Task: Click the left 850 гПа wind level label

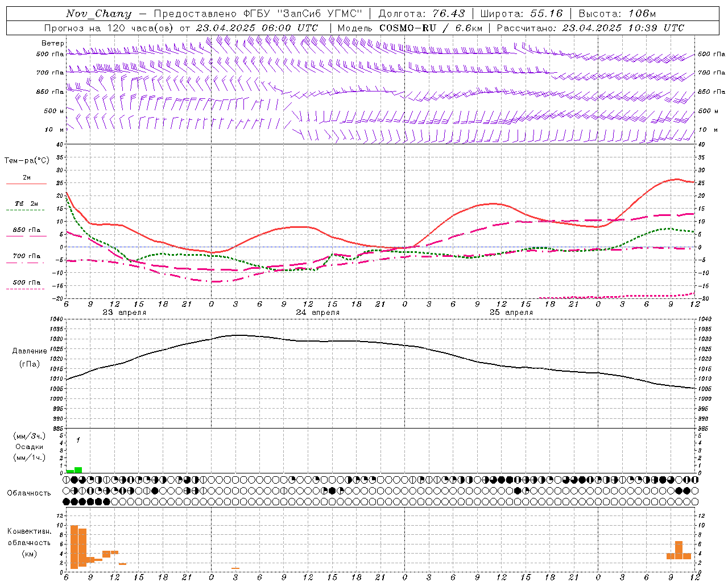Action: (51, 92)
